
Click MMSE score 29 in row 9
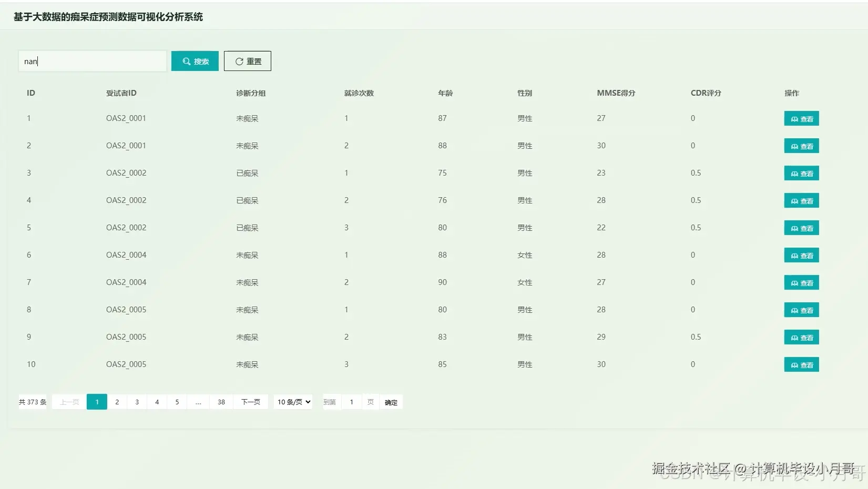(601, 337)
